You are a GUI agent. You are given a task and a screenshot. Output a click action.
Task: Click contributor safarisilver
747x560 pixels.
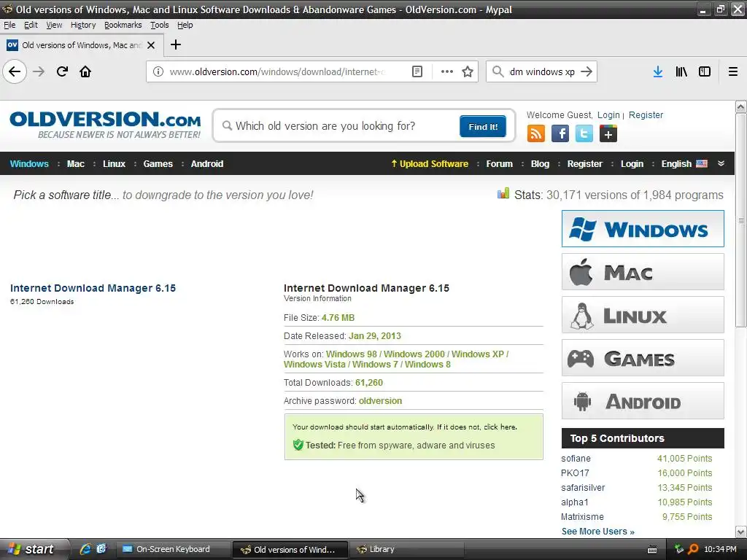583,488
